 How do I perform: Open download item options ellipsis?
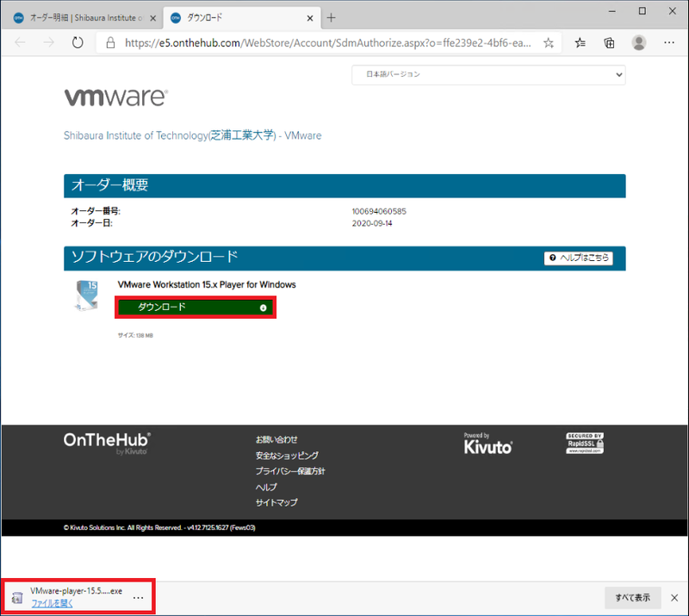point(138,598)
